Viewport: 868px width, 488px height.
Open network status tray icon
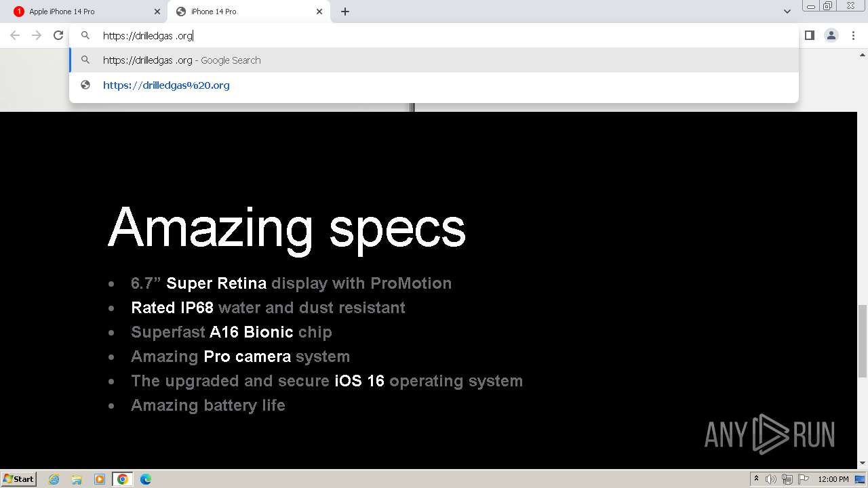click(x=787, y=479)
